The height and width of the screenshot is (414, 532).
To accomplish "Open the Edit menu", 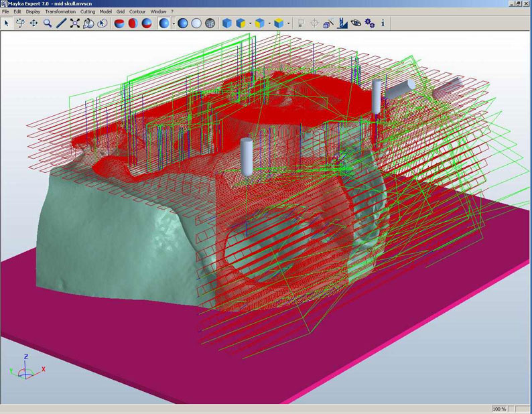I will tap(17, 11).
